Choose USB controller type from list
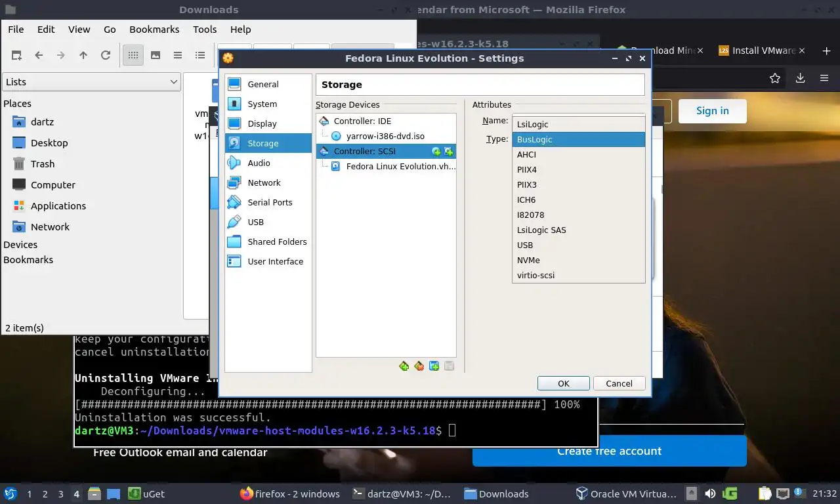This screenshot has height=504, width=840. [579, 245]
